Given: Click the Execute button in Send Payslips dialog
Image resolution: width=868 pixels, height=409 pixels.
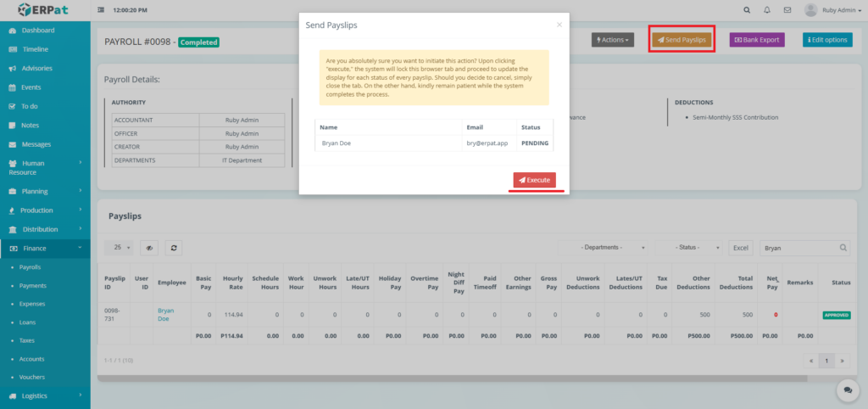Looking at the screenshot, I should (x=534, y=180).
